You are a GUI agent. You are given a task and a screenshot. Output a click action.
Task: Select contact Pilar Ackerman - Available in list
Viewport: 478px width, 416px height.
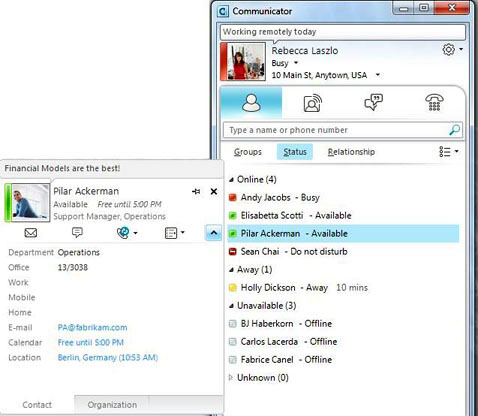[x=343, y=234]
